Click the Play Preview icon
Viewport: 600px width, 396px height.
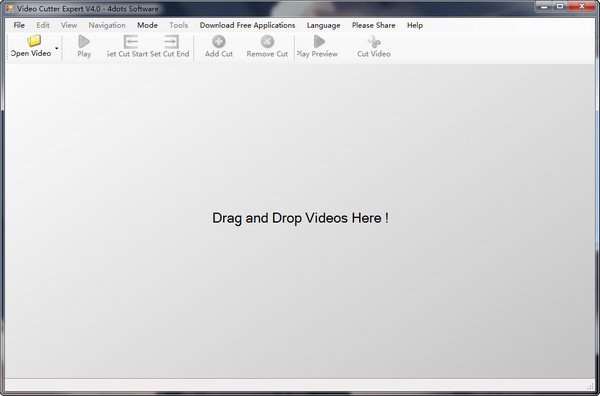(319, 41)
